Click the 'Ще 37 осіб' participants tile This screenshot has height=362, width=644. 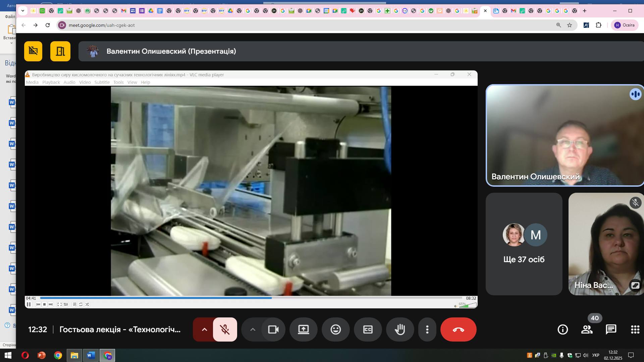pyautogui.click(x=524, y=244)
